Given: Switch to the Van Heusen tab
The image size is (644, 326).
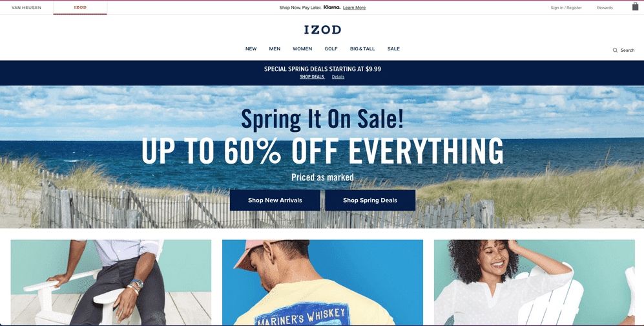Looking at the screenshot, I should pos(26,7).
